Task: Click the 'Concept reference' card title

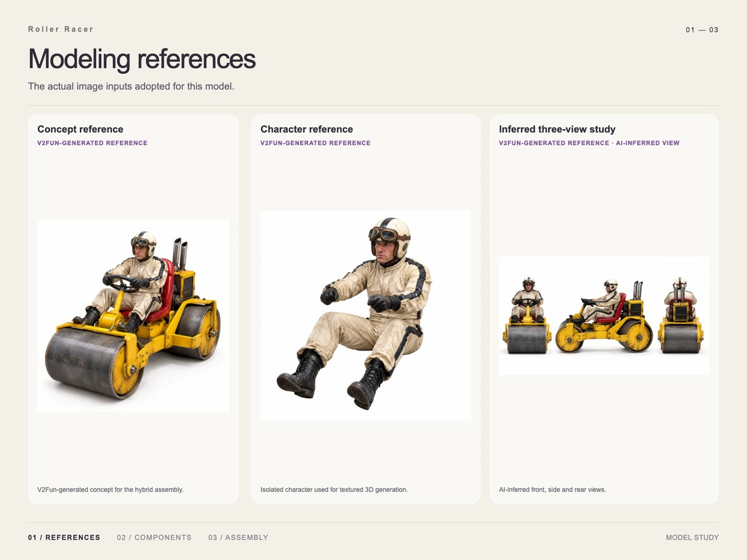Action: 81,129
